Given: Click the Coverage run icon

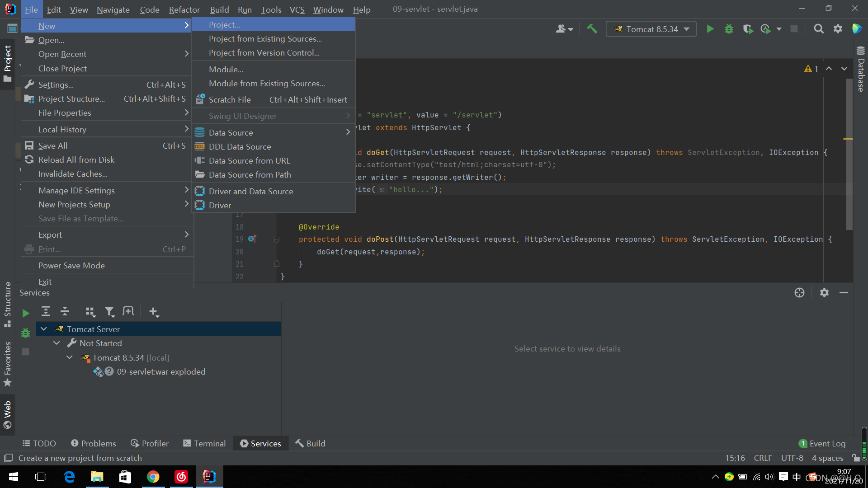Looking at the screenshot, I should (747, 28).
